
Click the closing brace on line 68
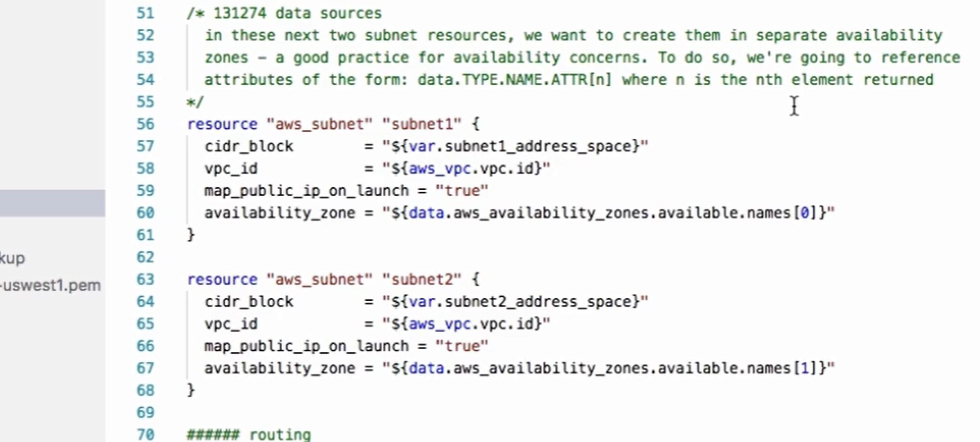tap(191, 391)
